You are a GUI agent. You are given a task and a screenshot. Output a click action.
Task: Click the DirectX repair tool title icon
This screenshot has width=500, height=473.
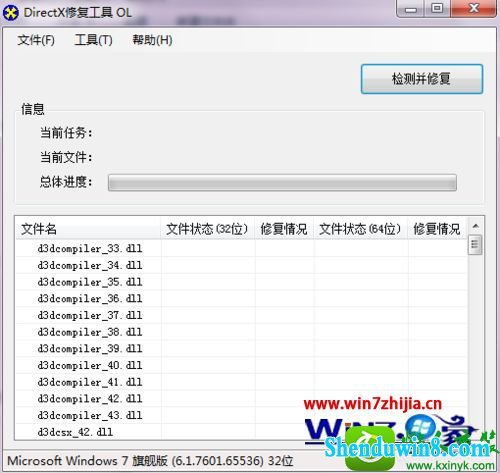click(10, 13)
